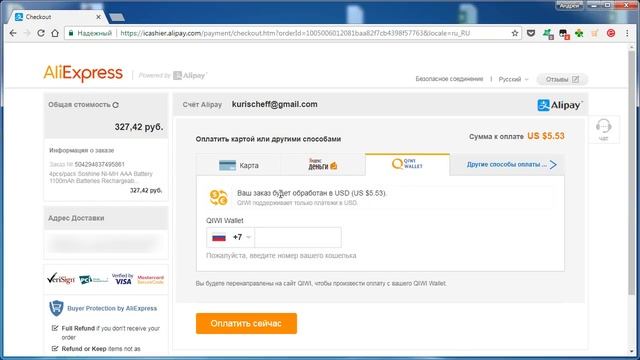Viewport: 640px width, 360px height.
Task: Click order number 504294837495861
Action: click(x=100, y=164)
